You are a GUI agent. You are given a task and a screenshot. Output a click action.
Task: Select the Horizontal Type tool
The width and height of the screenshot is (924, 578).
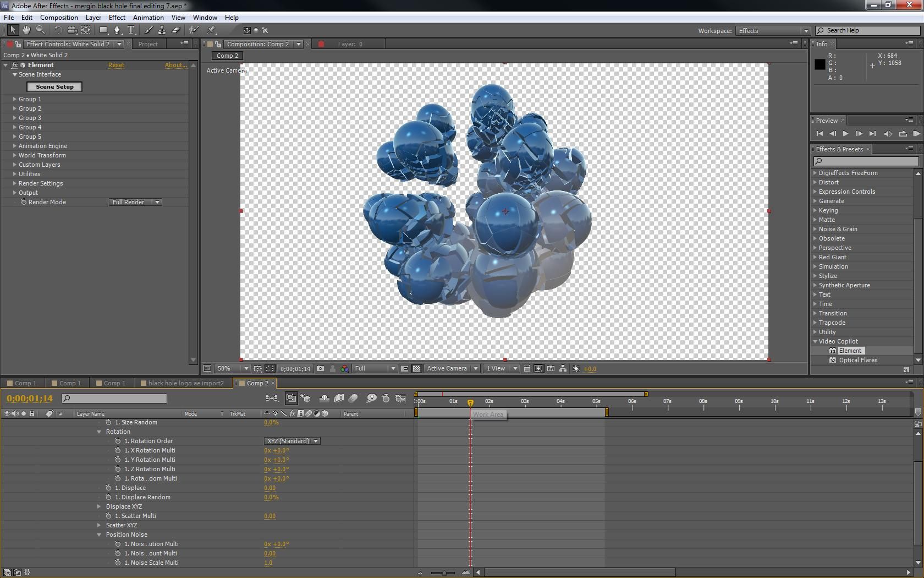tap(131, 30)
